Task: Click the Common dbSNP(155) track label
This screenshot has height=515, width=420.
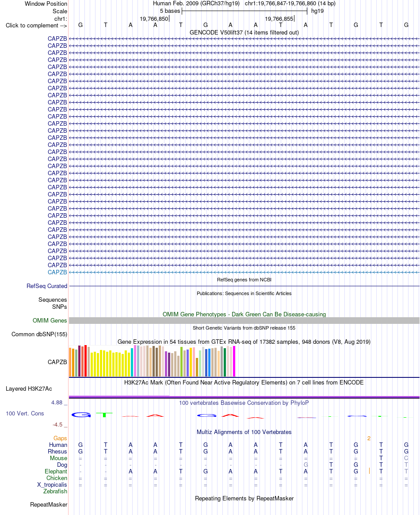Action: tap(39, 334)
